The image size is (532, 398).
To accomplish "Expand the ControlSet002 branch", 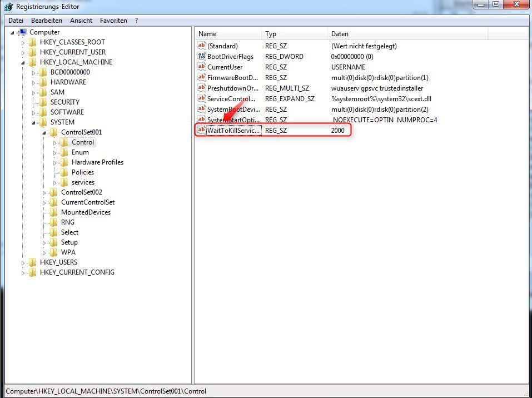I will pyautogui.click(x=44, y=192).
